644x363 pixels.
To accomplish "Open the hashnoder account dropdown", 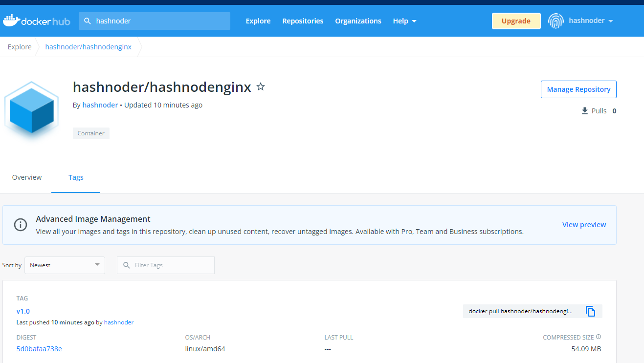I will [591, 21].
